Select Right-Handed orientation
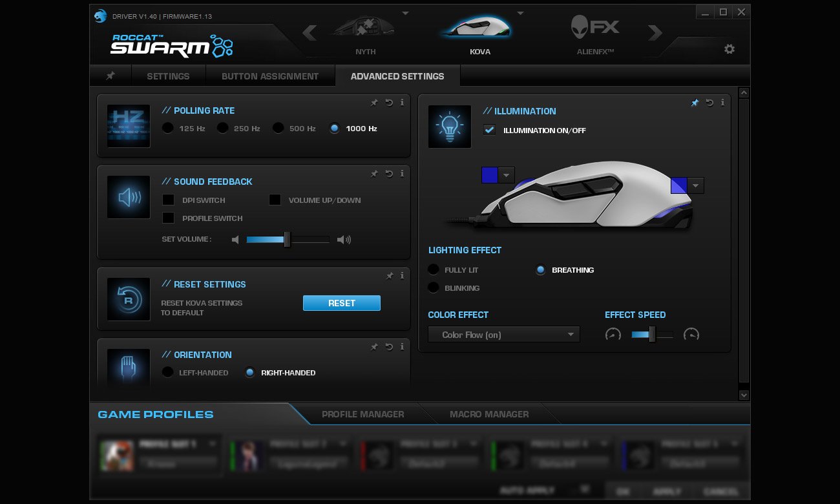 coord(250,372)
